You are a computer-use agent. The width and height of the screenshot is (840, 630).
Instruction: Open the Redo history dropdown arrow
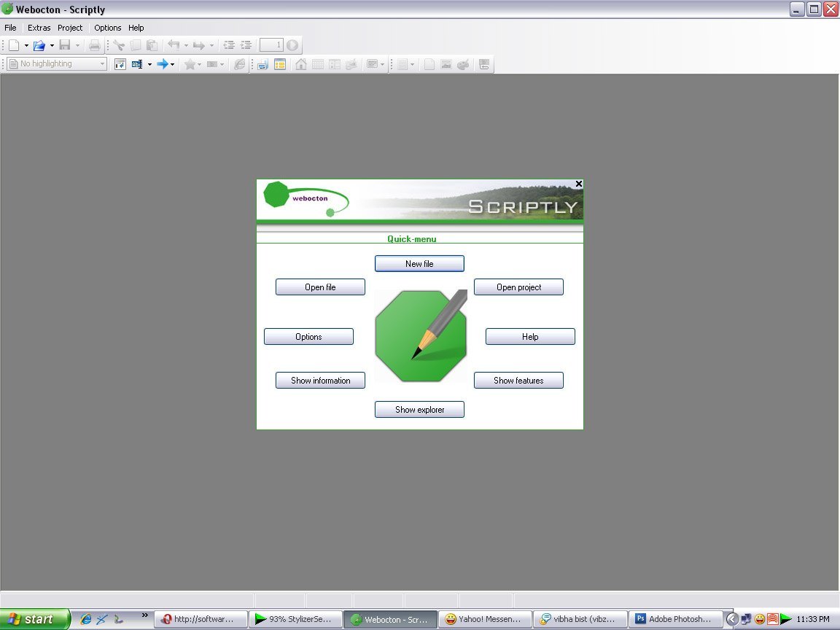(x=211, y=45)
